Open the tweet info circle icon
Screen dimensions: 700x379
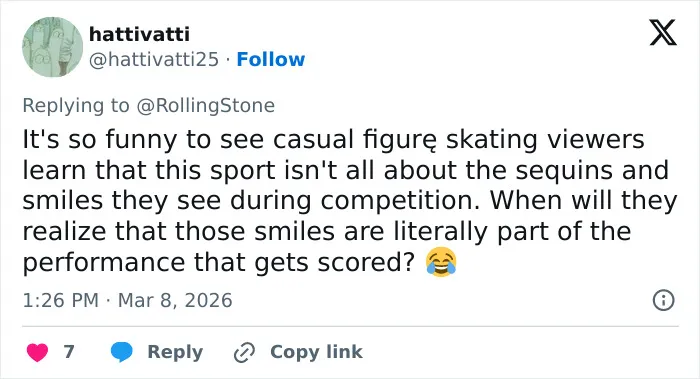pos(663,300)
